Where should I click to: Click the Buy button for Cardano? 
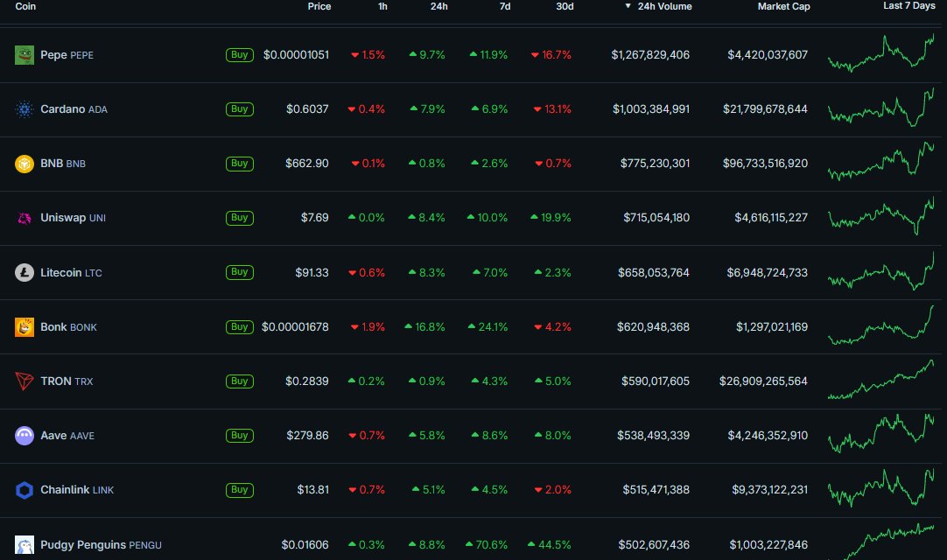click(x=240, y=109)
